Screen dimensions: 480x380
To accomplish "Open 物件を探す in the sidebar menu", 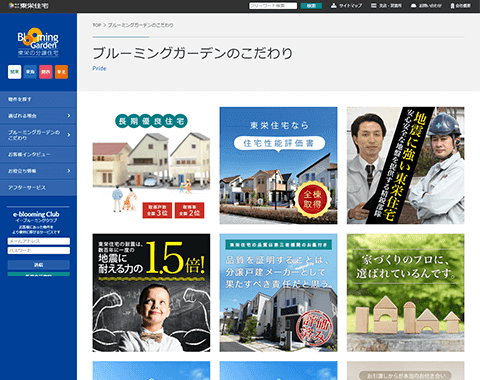I will click(38, 99).
